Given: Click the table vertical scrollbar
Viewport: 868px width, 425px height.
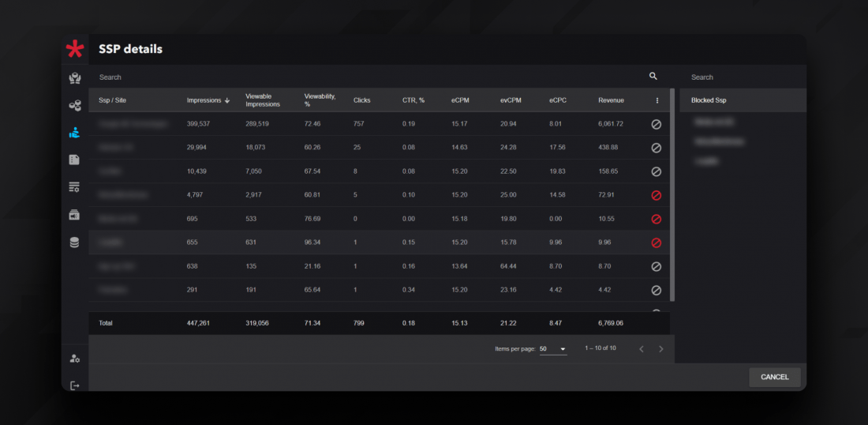Looking at the screenshot, I should [x=672, y=194].
